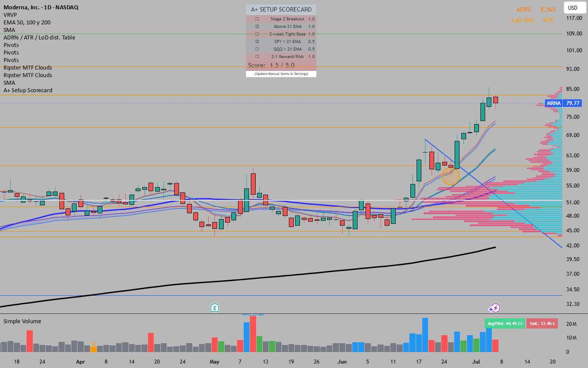
Task: Select the A+ Setup Scorecard legend entry
Action: point(28,90)
